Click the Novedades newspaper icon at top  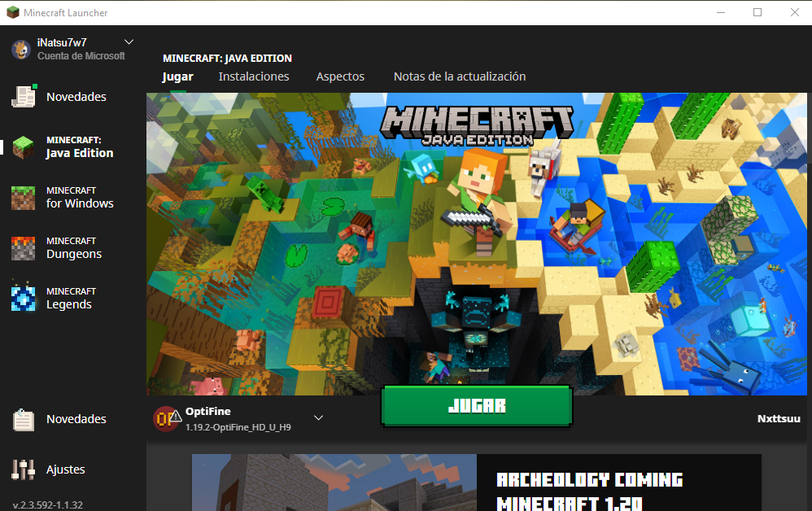[24, 97]
